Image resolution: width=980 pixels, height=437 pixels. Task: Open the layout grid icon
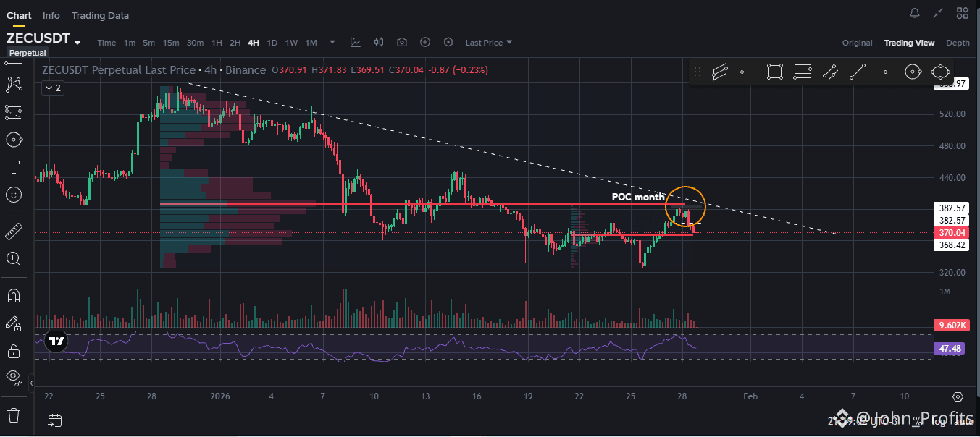962,13
